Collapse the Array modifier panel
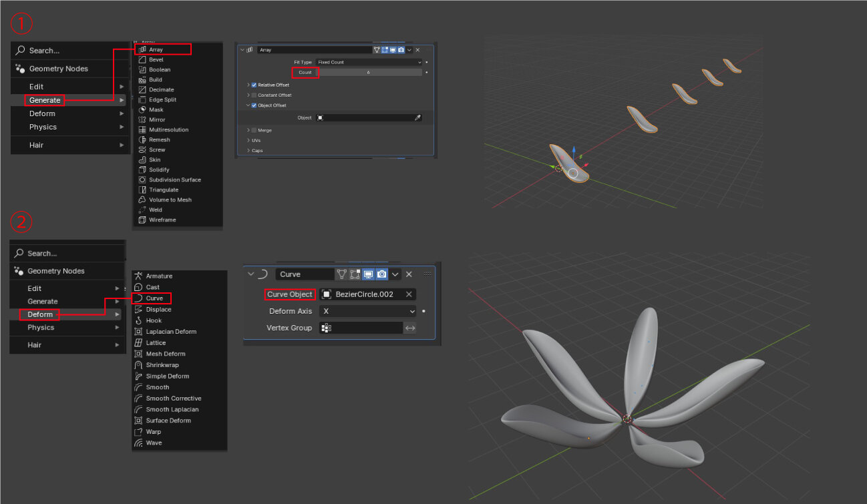 click(x=242, y=50)
